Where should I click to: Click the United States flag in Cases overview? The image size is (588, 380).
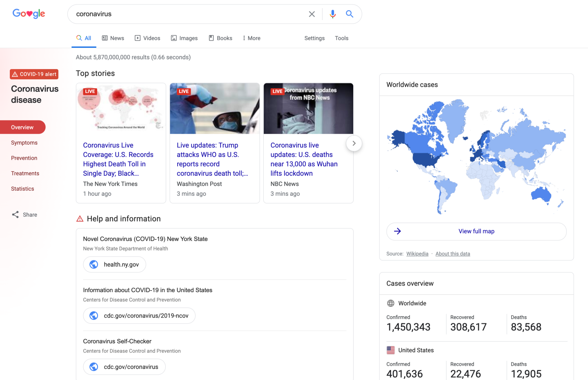pos(390,350)
